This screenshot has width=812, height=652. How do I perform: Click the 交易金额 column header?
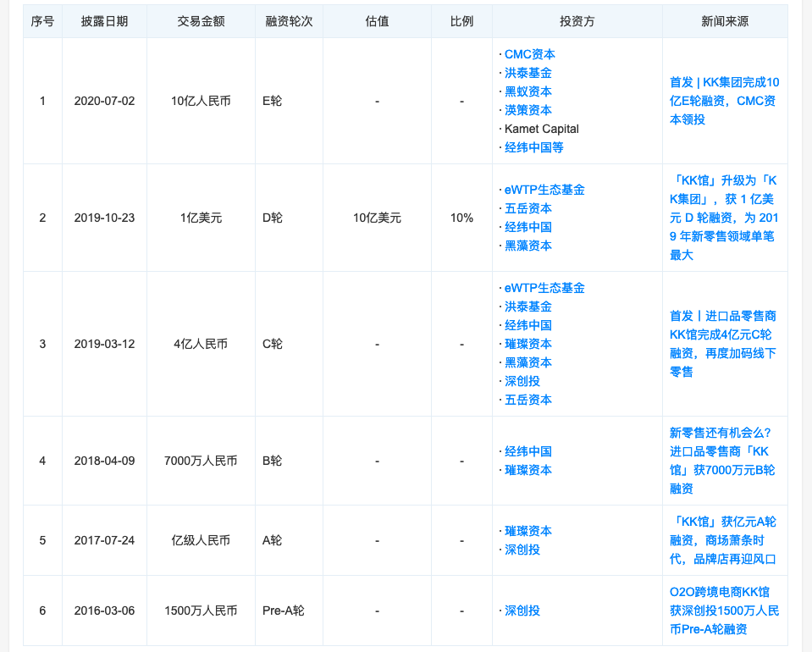point(201,21)
